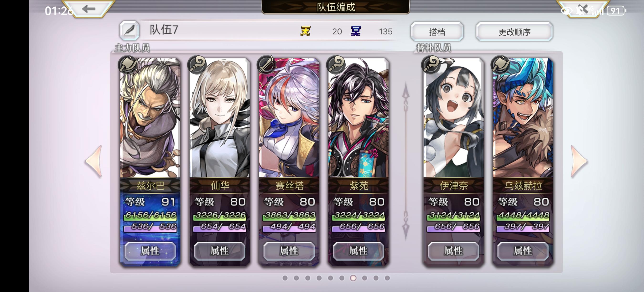This screenshot has height=292, width=644.
Task: Tap the blue 冥 element icon
Action: [355, 31]
